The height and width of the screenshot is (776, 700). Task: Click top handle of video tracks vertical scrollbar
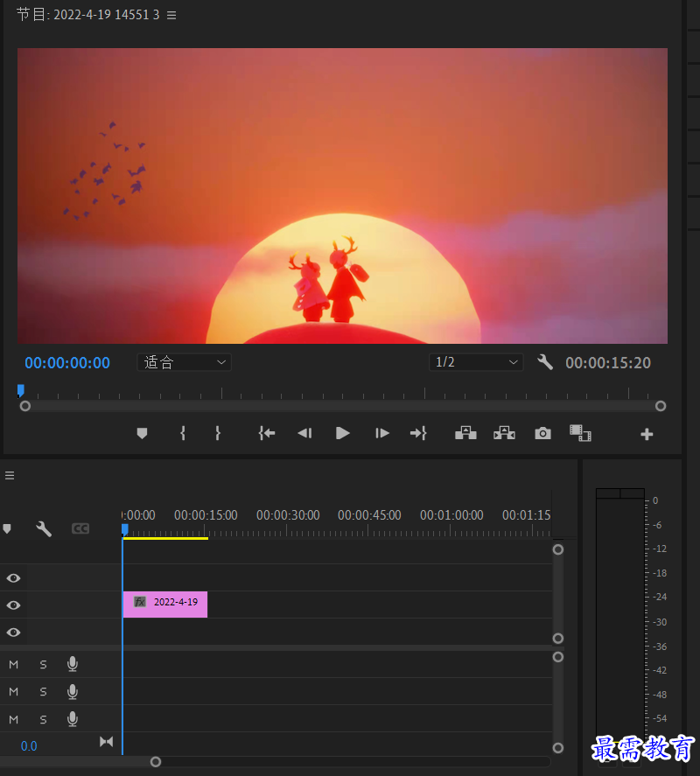click(x=558, y=549)
